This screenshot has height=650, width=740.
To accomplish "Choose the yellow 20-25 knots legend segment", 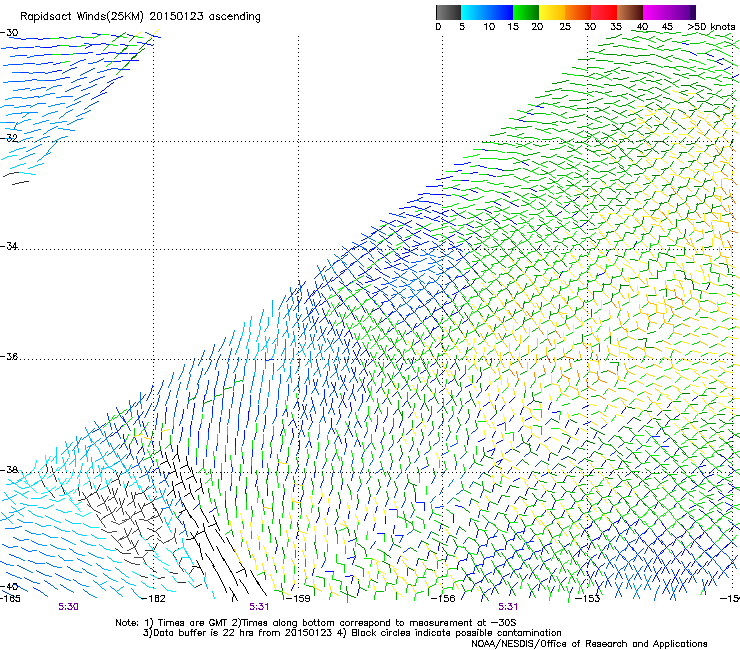I will (552, 12).
